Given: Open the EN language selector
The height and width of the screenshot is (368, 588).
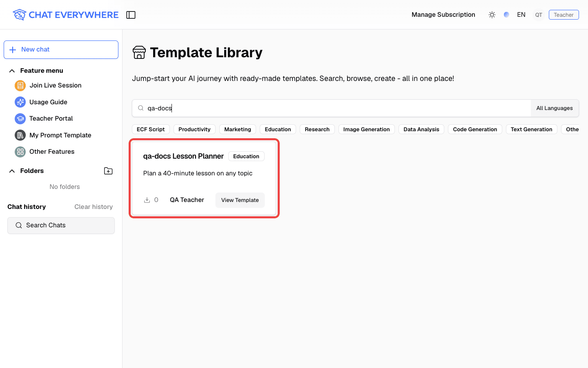Looking at the screenshot, I should (521, 15).
